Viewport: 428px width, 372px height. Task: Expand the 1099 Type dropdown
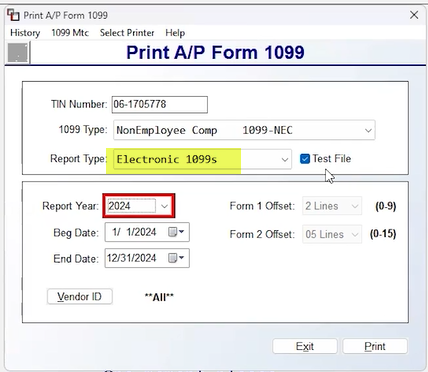368,130
